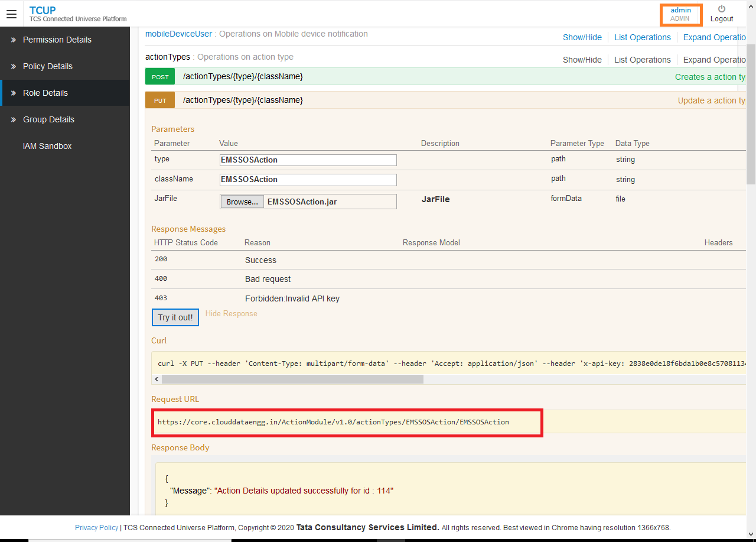Click the Curl horizontal scrollbar thumb

[x=292, y=379]
